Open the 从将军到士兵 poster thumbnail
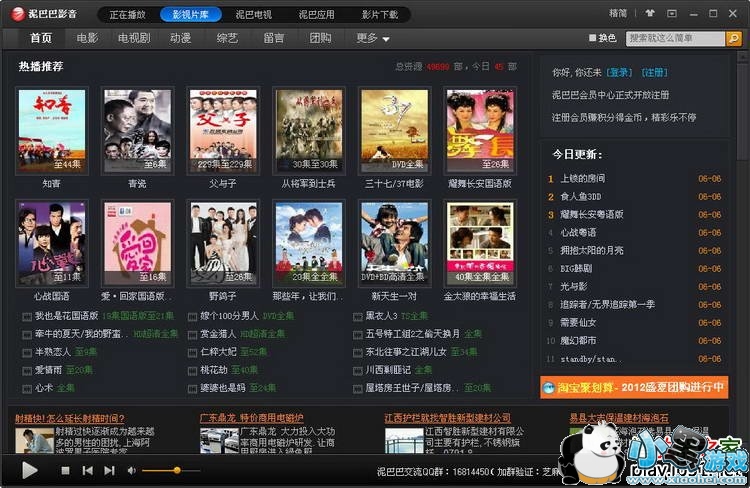Screen dimensions: 750x488 (x=309, y=131)
